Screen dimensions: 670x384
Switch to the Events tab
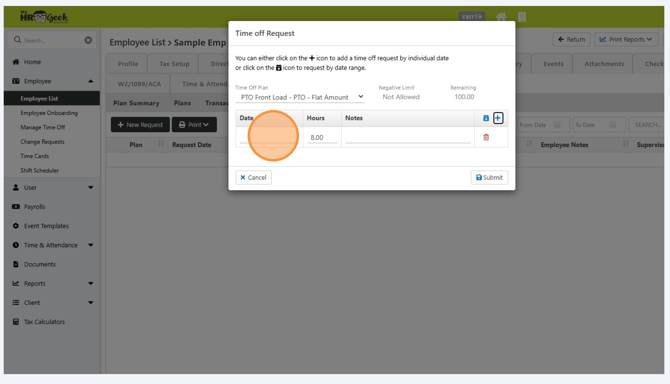tap(553, 64)
